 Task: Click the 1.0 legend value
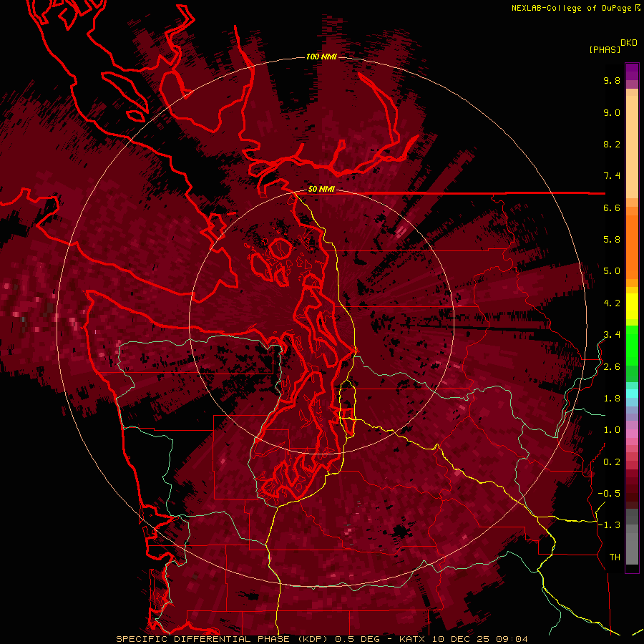pyautogui.click(x=612, y=430)
